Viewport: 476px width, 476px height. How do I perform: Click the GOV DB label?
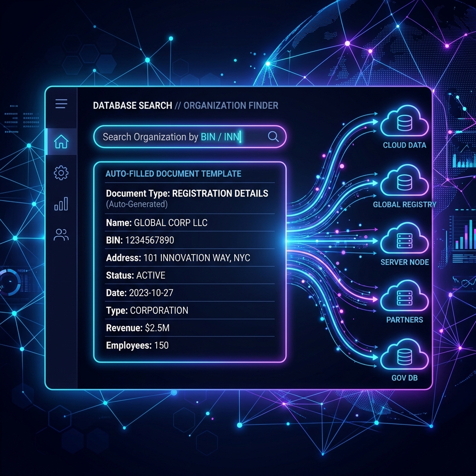[x=404, y=378]
